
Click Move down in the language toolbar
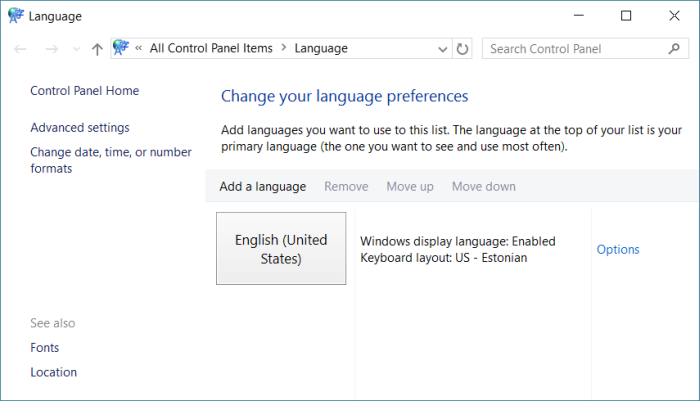[484, 186]
